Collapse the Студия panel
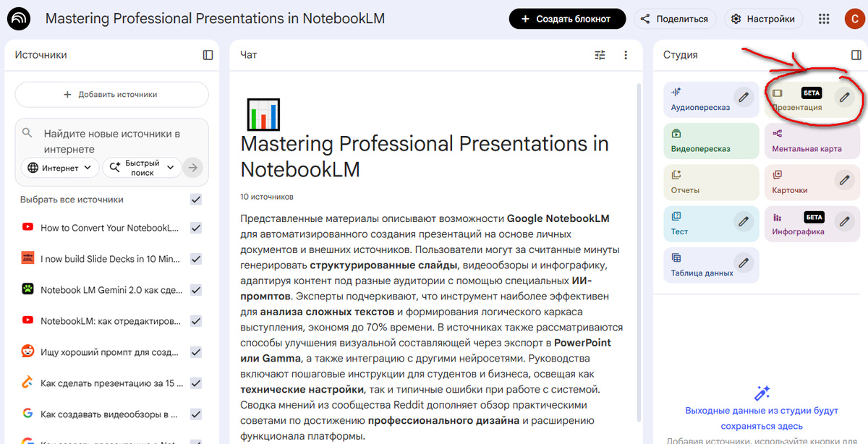Image resolution: width=868 pixels, height=444 pixels. coord(856,55)
